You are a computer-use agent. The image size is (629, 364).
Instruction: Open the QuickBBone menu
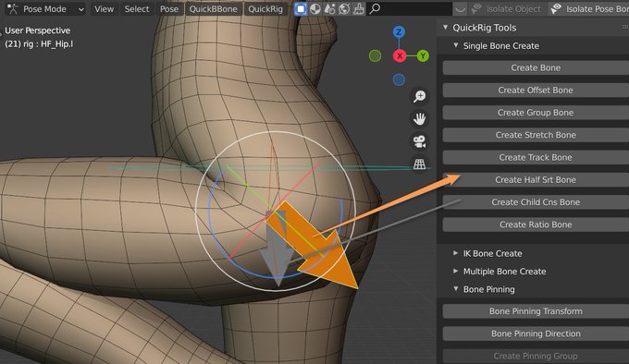point(214,9)
